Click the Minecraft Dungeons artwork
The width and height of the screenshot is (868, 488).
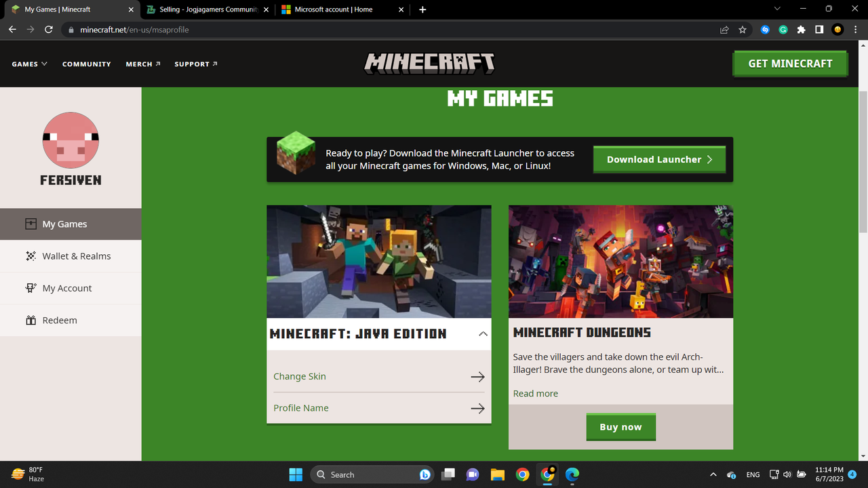point(620,262)
